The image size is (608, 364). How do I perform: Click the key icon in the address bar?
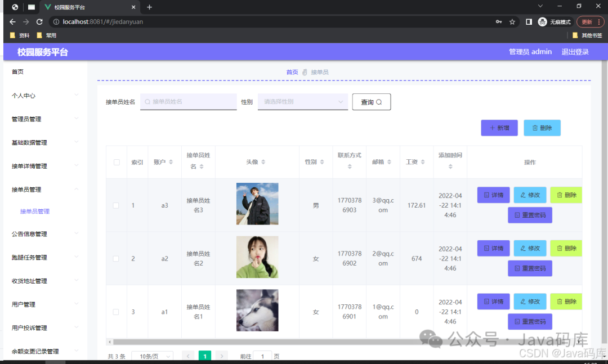(x=499, y=21)
